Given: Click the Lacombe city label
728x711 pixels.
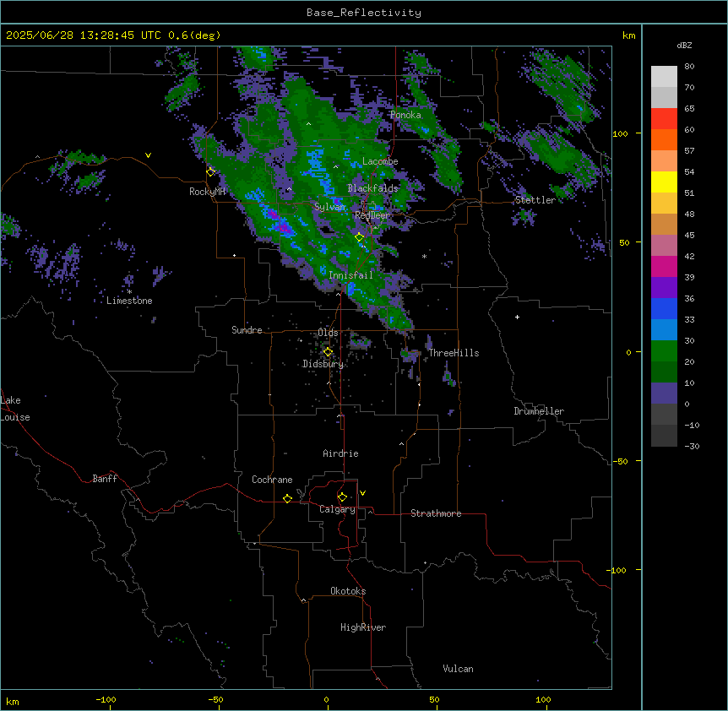Looking at the screenshot, I should click(380, 161).
